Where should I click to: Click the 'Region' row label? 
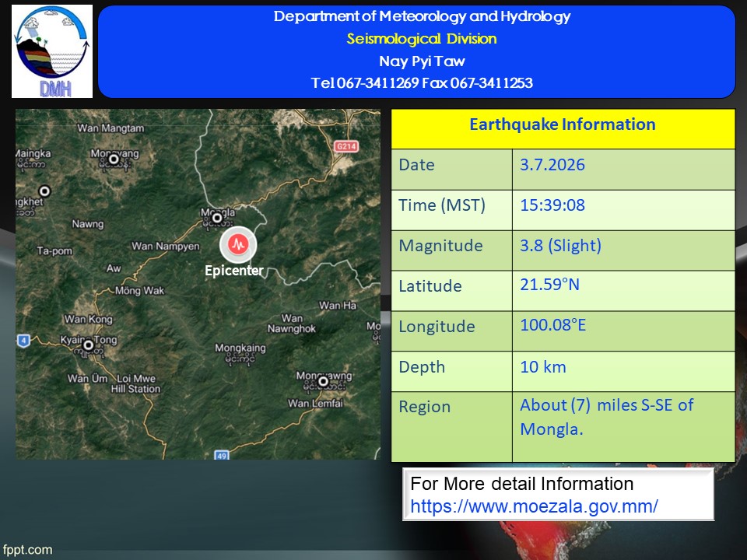425,407
